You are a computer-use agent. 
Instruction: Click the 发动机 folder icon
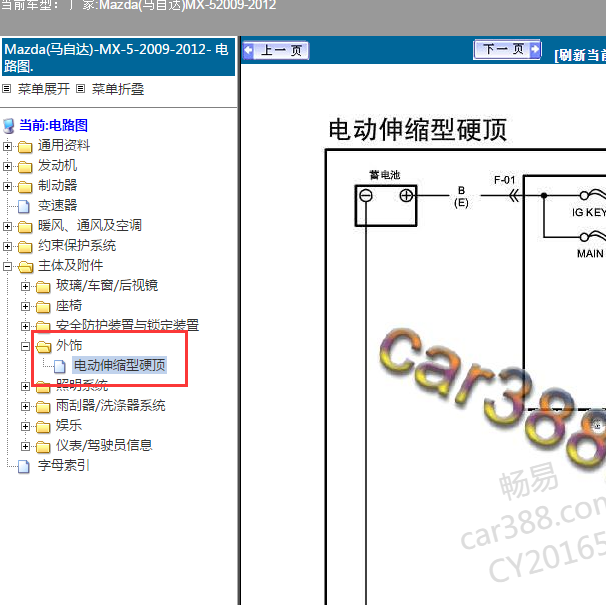pos(25,167)
